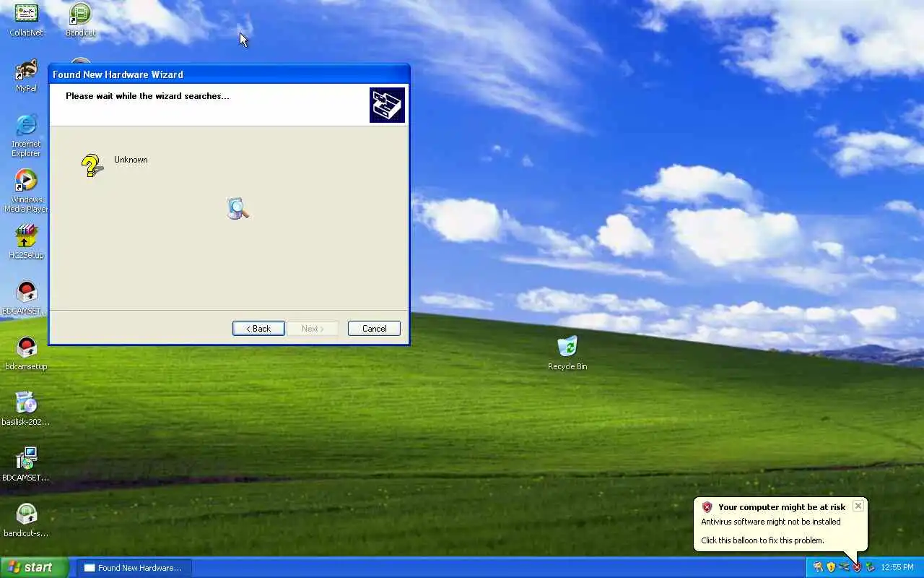
Task: Click the red shield security alert tray icon
Action: coord(858,567)
